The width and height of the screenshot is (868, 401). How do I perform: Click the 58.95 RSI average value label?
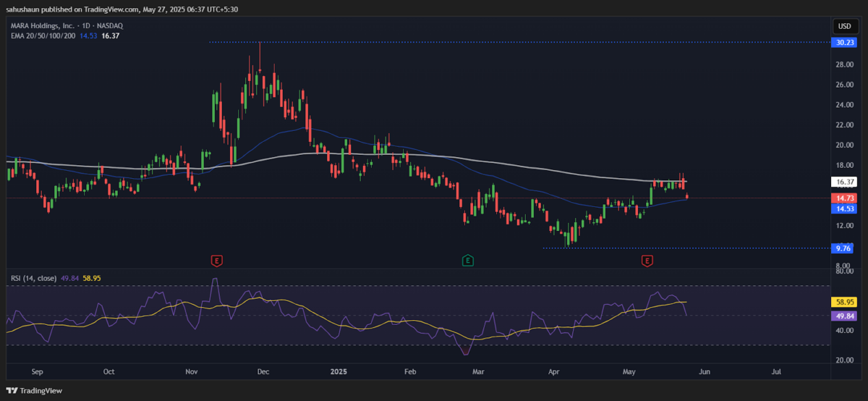coord(843,301)
